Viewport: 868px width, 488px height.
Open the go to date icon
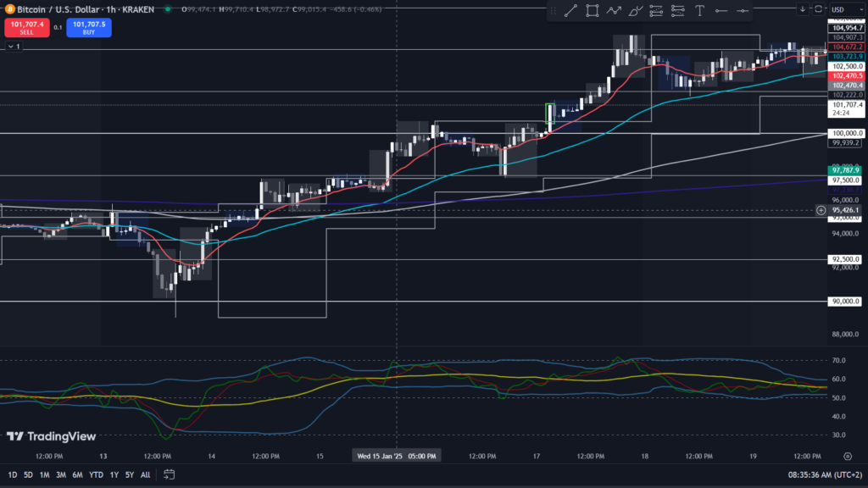(170, 474)
